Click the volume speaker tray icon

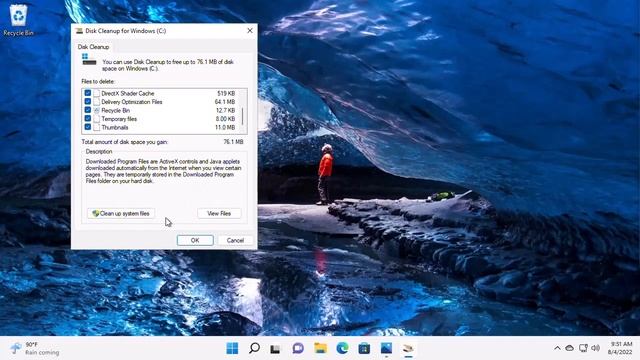(596, 348)
